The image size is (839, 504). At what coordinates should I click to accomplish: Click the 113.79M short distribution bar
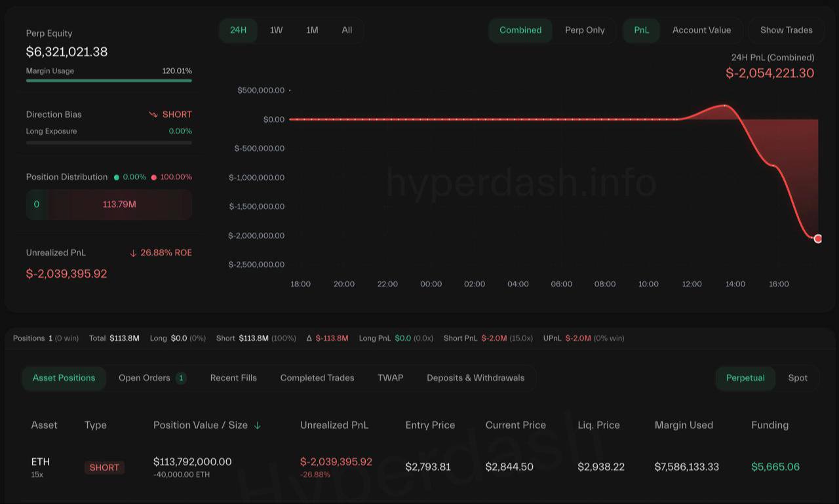pyautogui.click(x=119, y=204)
